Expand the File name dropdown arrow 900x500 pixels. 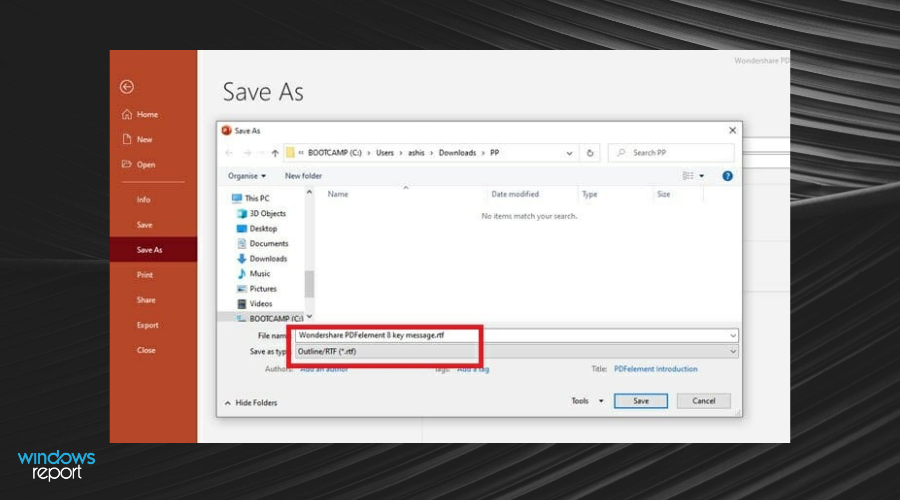(733, 336)
